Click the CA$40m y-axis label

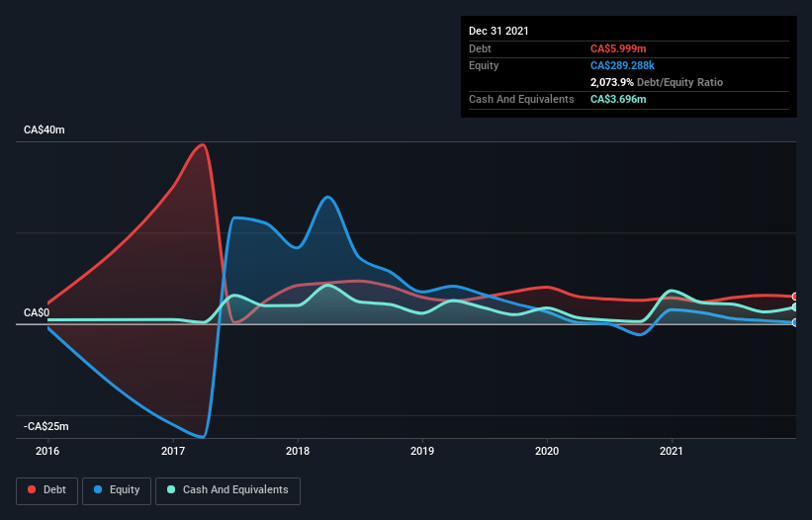tap(45, 130)
